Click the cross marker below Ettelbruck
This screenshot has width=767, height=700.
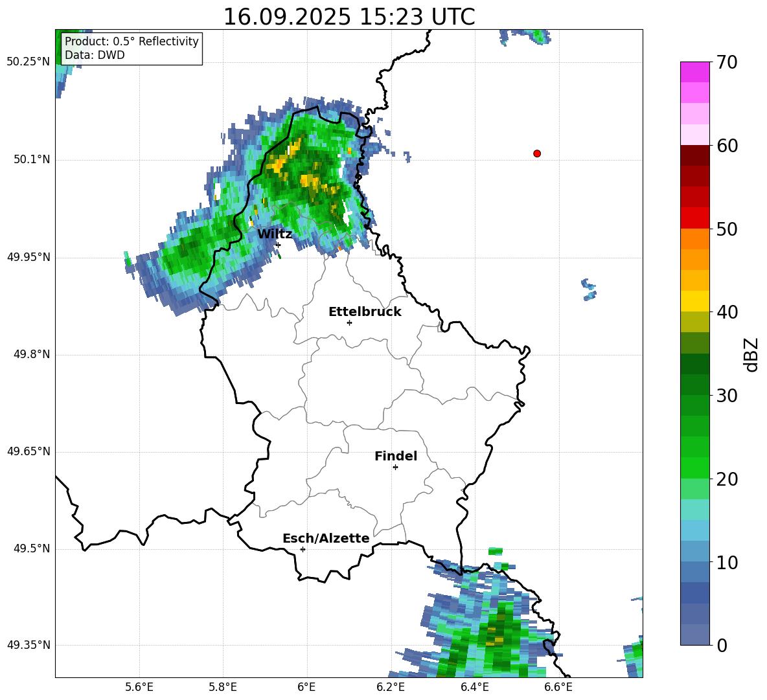coord(349,322)
